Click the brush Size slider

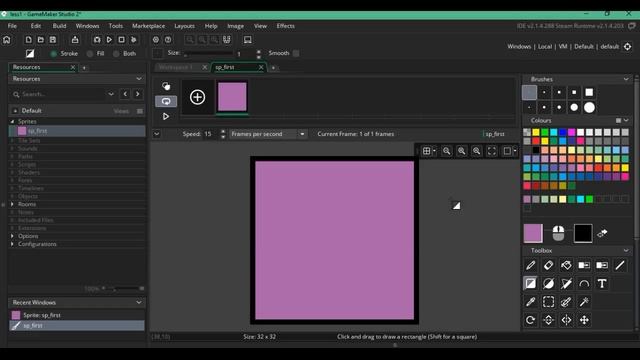point(209,53)
